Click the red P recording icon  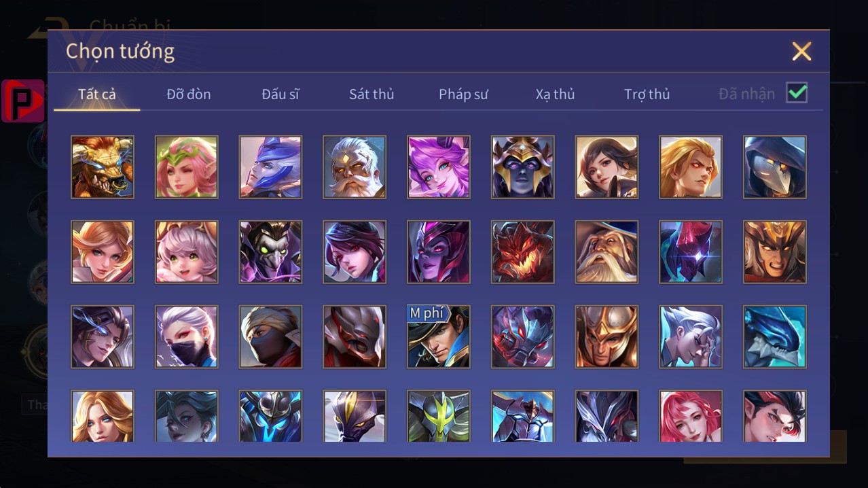(x=23, y=101)
